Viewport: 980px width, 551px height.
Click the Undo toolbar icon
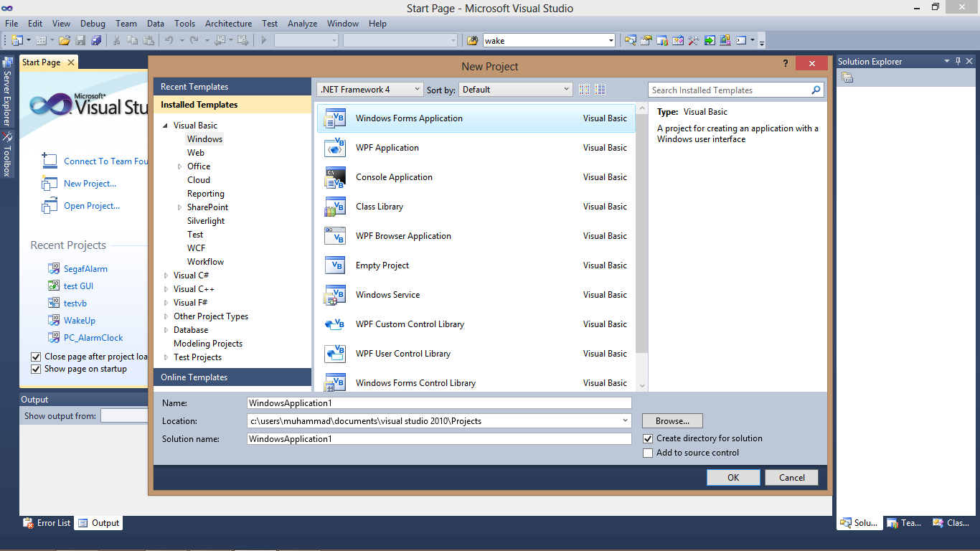pyautogui.click(x=169, y=40)
